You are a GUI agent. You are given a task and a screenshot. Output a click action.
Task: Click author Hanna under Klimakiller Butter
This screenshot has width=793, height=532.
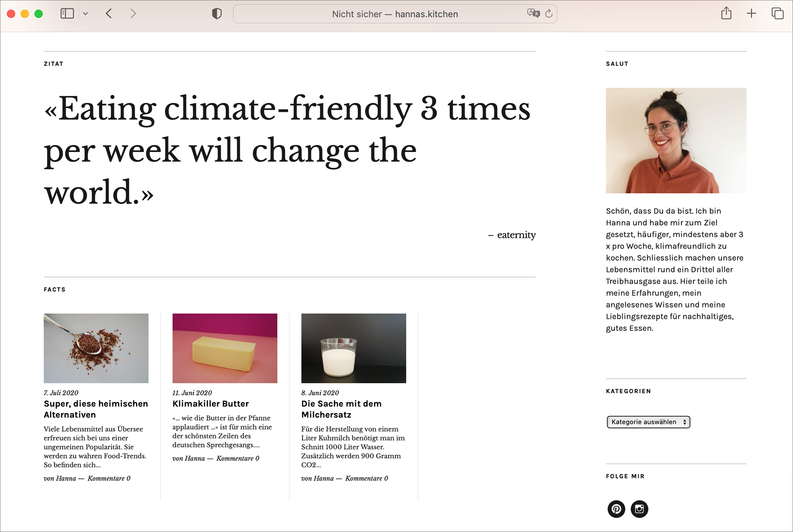click(x=195, y=458)
